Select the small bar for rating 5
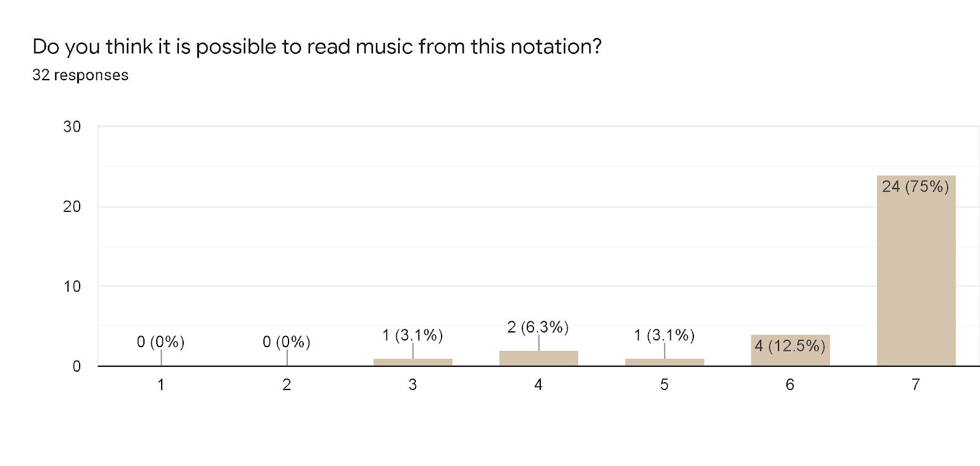This screenshot has height=466, width=980. pyautogui.click(x=665, y=363)
